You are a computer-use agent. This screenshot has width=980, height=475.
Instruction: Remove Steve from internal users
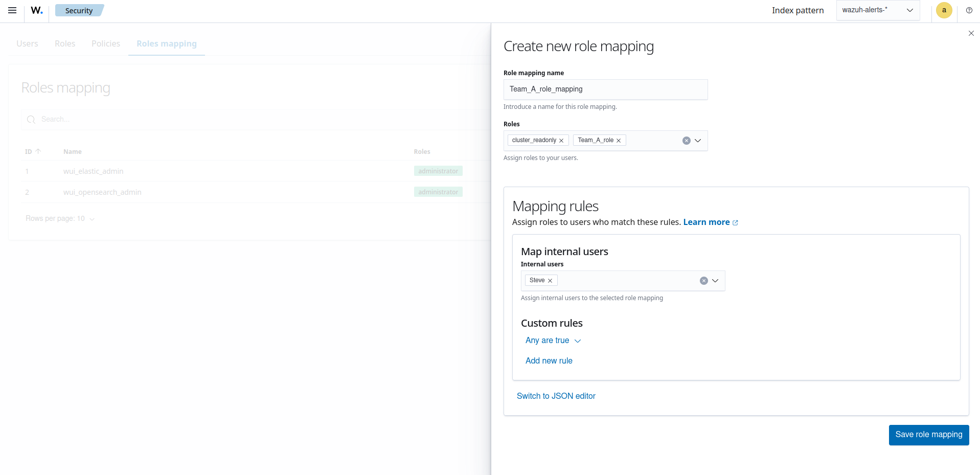551,280
